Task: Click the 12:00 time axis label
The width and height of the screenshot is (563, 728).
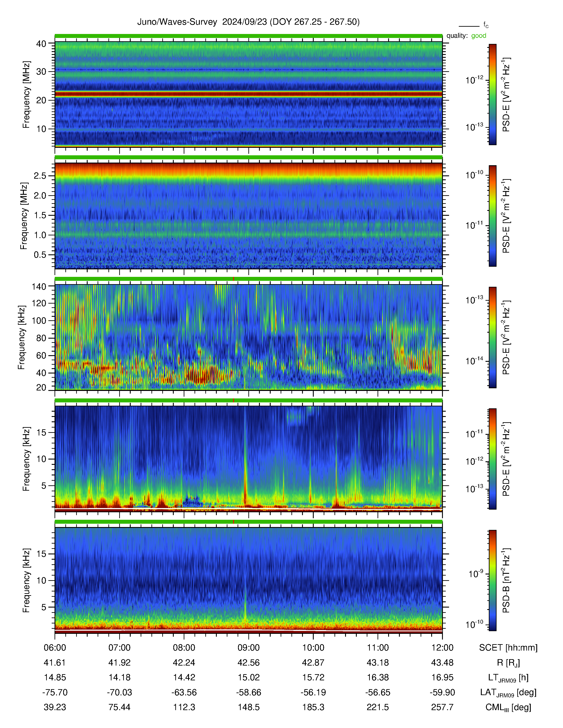Action: click(x=442, y=648)
